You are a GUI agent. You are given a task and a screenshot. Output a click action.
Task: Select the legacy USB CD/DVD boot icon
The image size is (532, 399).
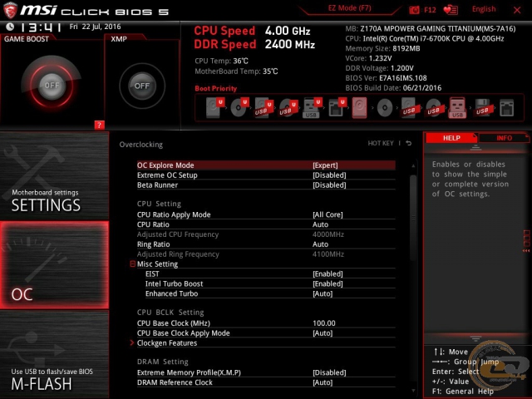click(434, 107)
